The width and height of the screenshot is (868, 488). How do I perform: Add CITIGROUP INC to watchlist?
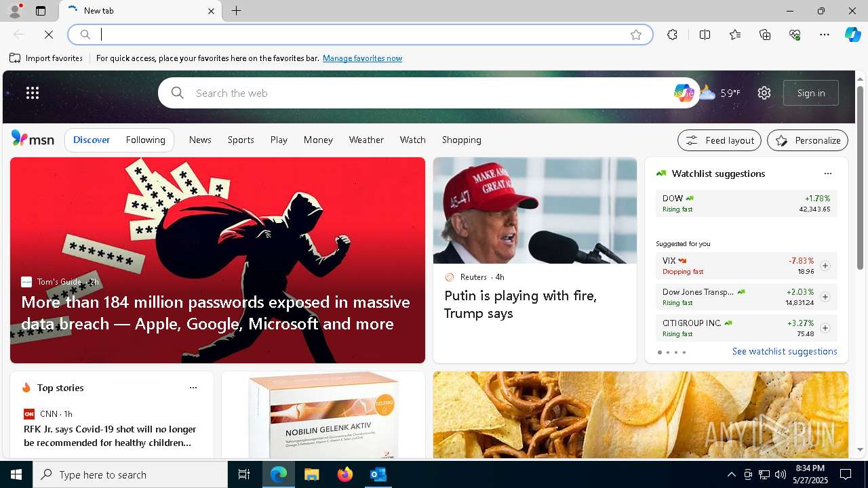(825, 328)
